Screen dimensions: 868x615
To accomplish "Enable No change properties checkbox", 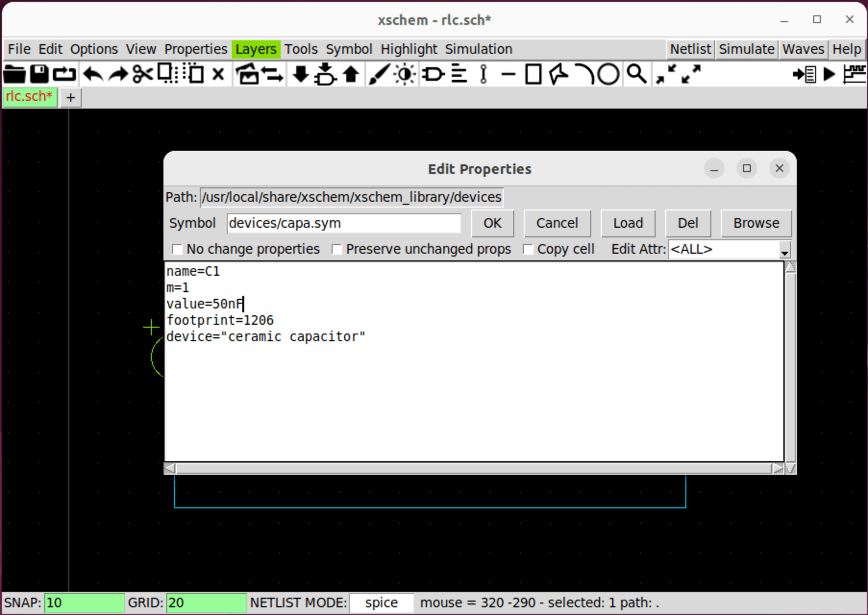I will [x=177, y=249].
